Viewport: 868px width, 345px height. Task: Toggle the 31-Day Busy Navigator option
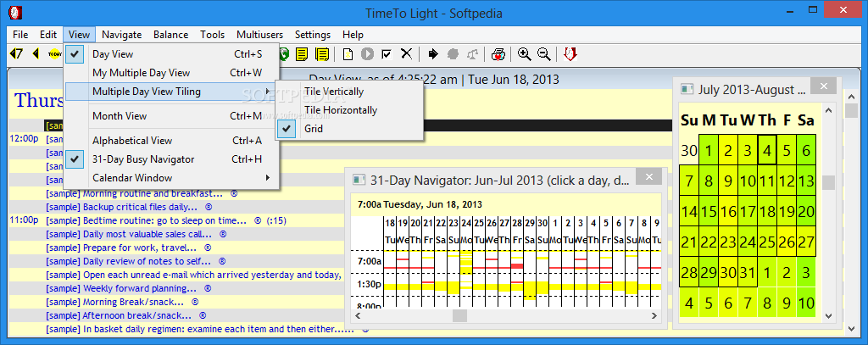tap(171, 159)
